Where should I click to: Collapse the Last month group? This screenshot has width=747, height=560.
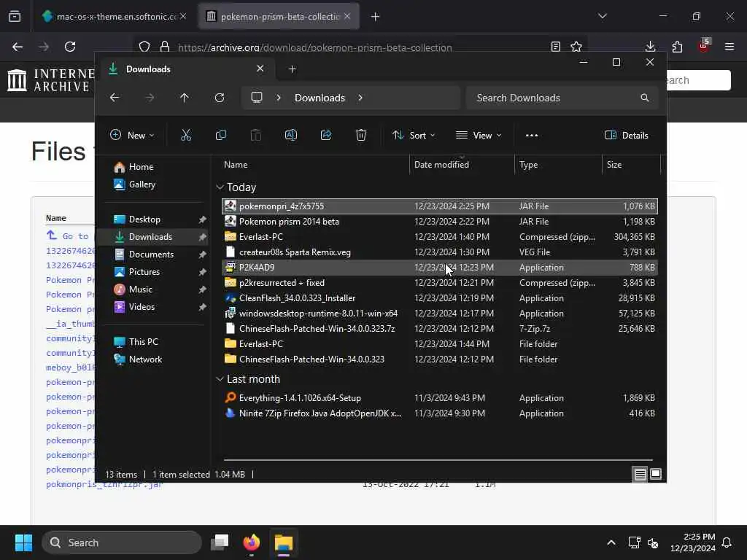(x=220, y=379)
